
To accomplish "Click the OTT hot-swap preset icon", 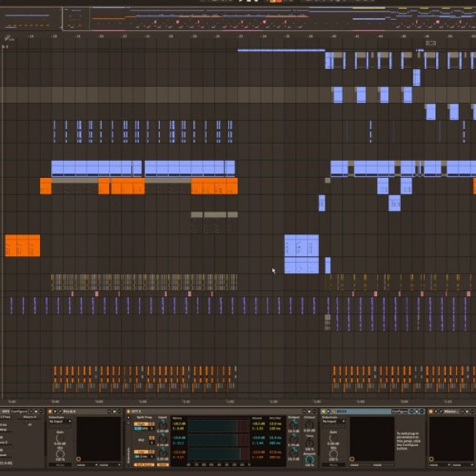I will (304, 411).
